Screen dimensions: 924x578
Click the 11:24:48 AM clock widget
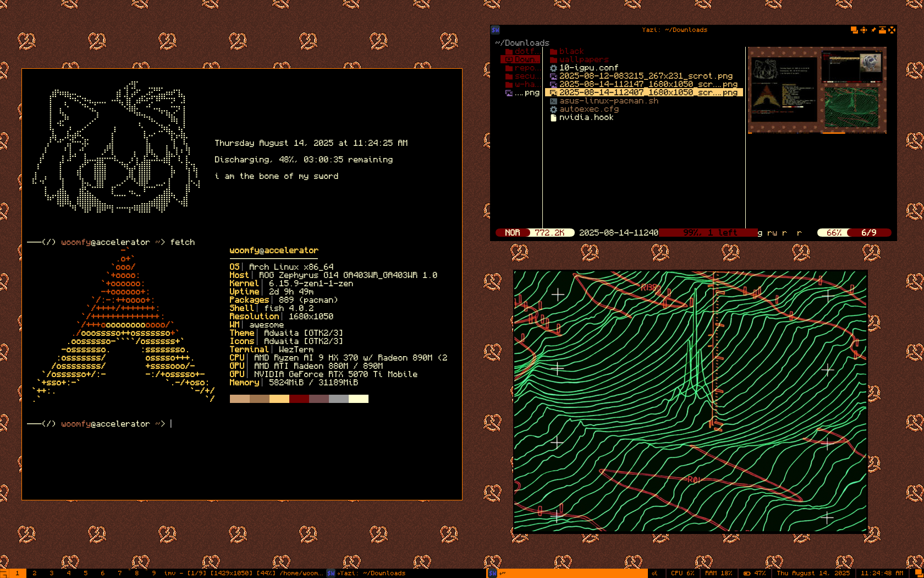click(882, 573)
